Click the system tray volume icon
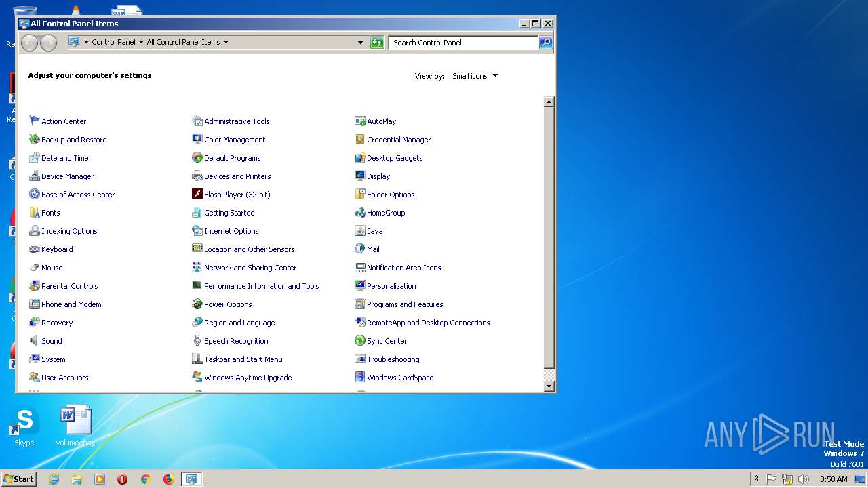This screenshot has height=488, width=868. click(804, 479)
